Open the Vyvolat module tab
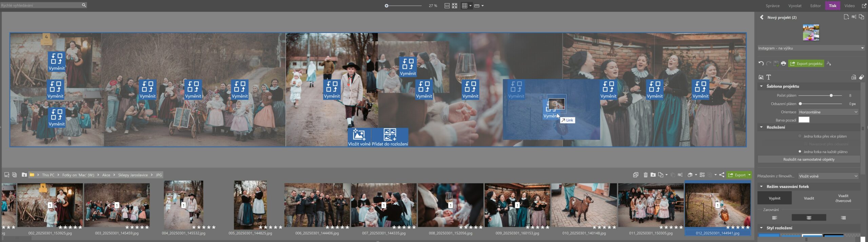The width and height of the screenshot is (868, 242). pos(795,6)
